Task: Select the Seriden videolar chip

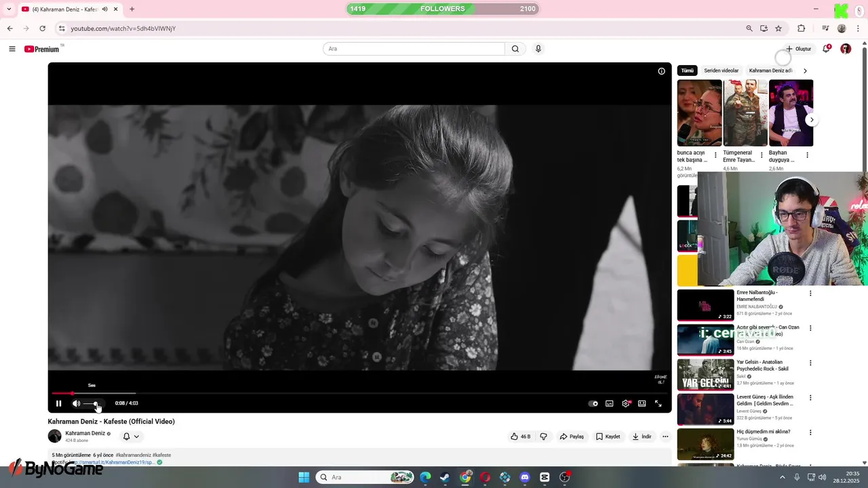Action: 721,70
